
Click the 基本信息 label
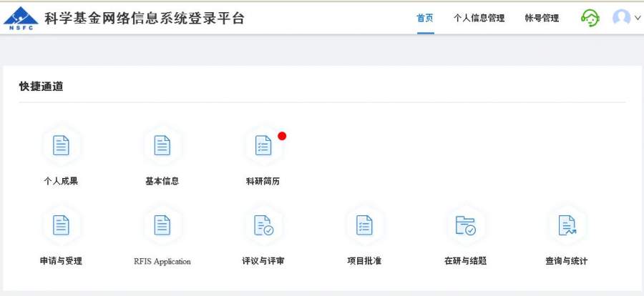click(x=162, y=181)
